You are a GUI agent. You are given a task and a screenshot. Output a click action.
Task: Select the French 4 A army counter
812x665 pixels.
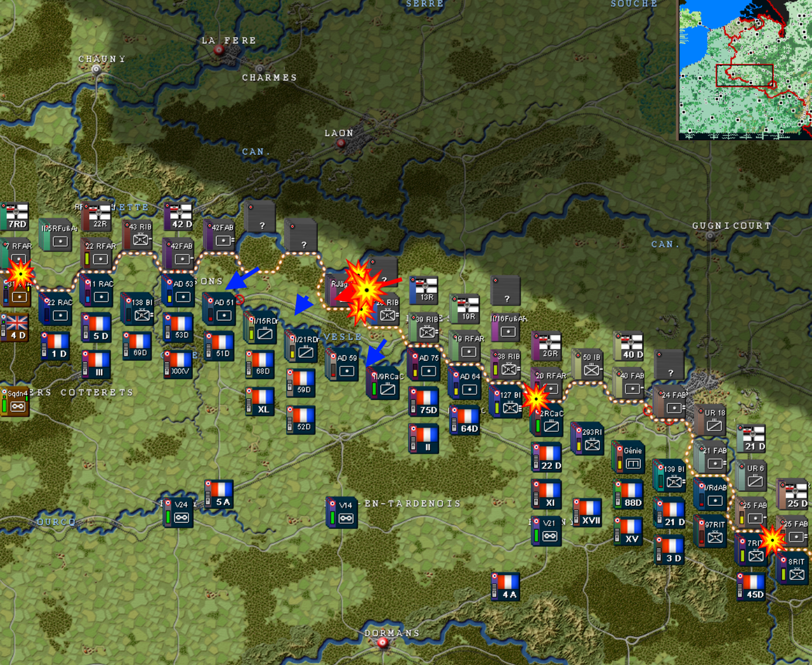pos(507,586)
